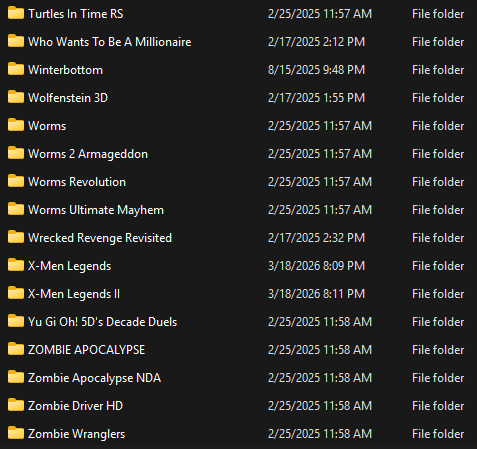Click the folder icon of Worms Ultimate Mayhem
The image size is (477, 449).
[16, 209]
